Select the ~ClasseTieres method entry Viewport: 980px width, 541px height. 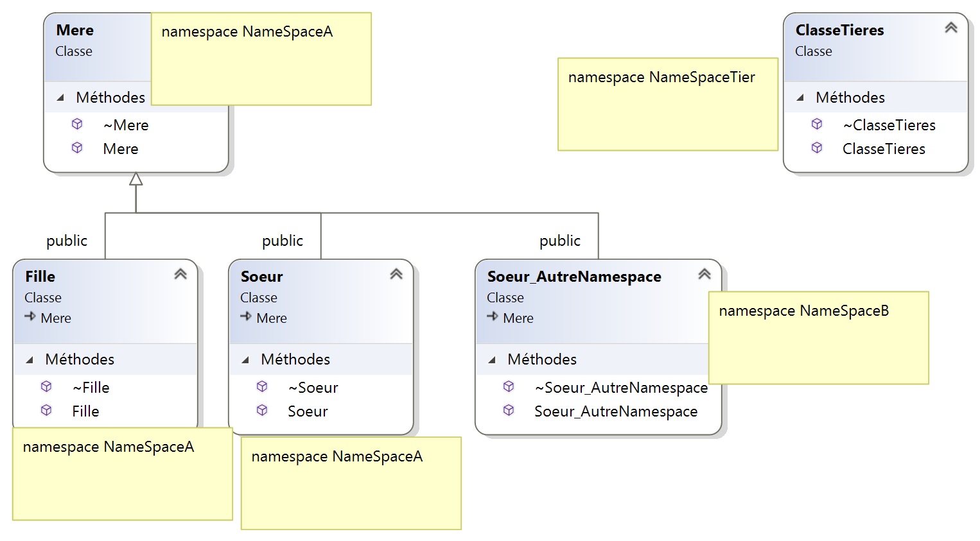(x=889, y=125)
